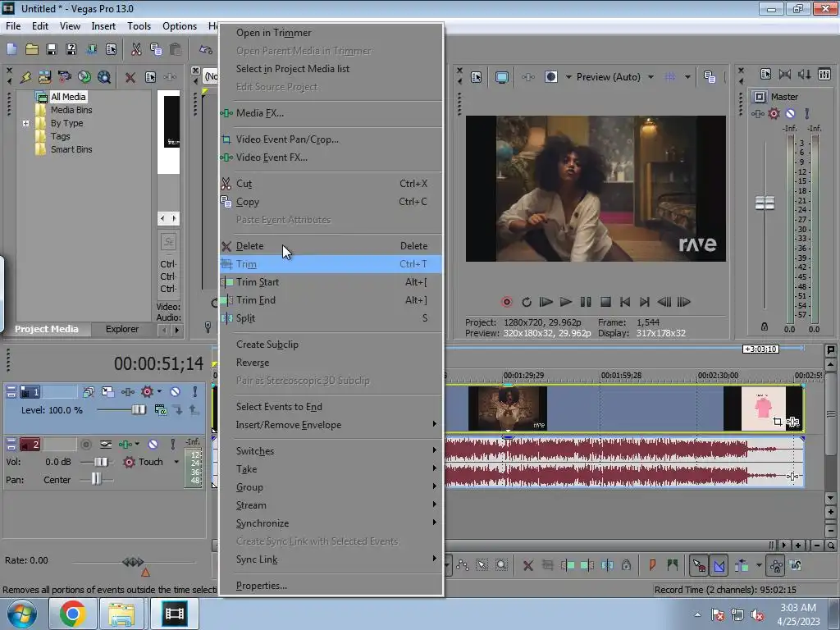Go to end of project
This screenshot has width=840, height=630.
coord(645,302)
